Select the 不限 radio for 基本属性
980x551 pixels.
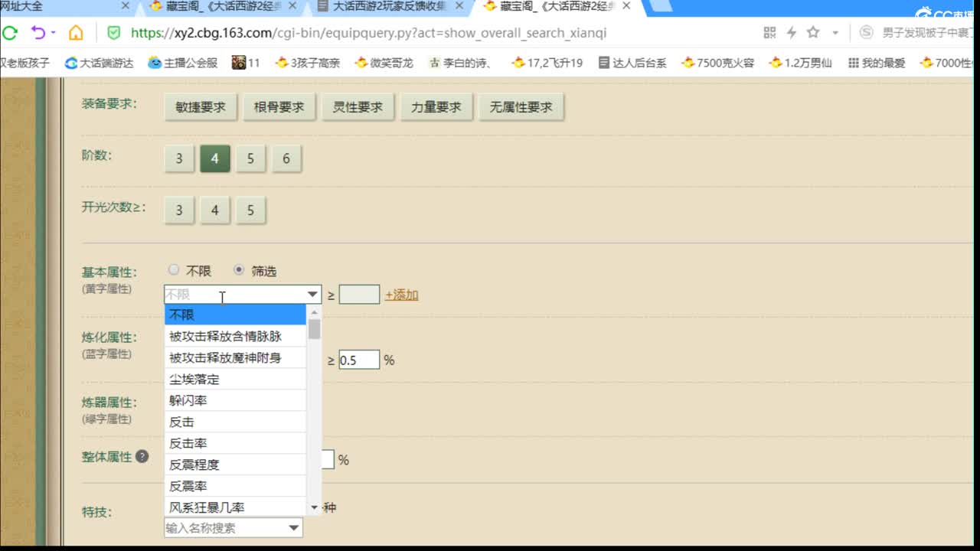(174, 270)
